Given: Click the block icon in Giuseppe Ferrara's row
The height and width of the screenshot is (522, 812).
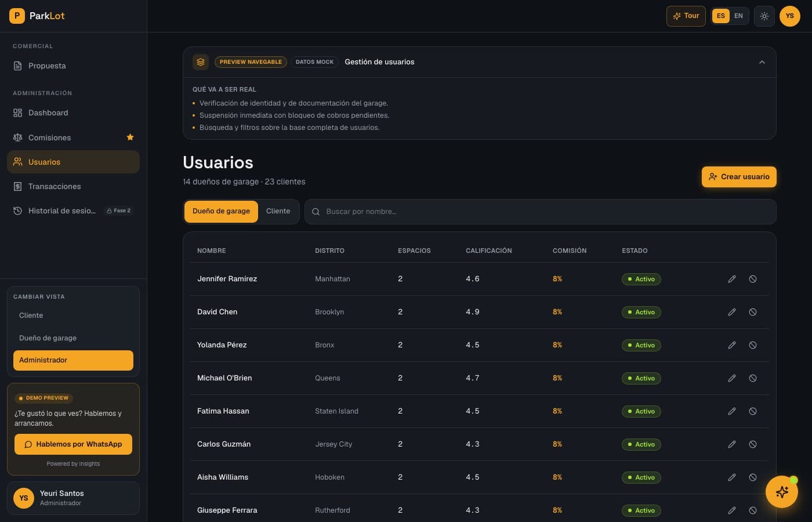Looking at the screenshot, I should tap(752, 510).
